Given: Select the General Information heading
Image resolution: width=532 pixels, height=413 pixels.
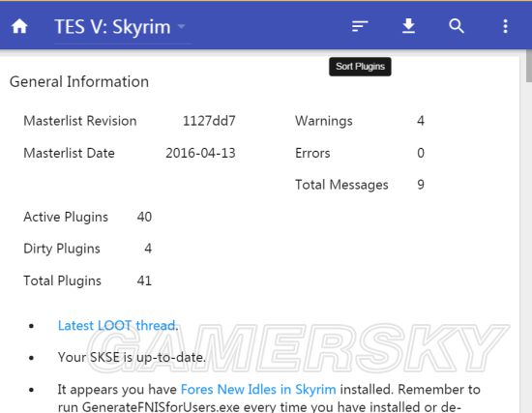Looking at the screenshot, I should pos(79,82).
